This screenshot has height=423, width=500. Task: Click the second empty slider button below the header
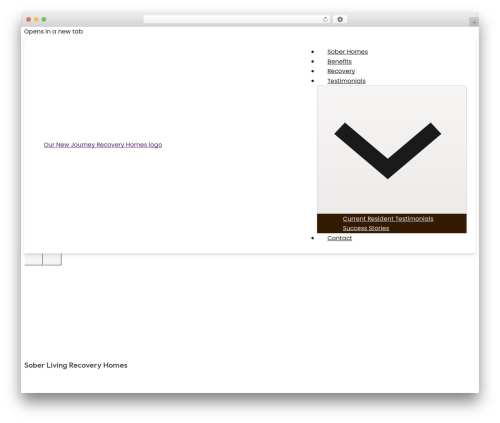click(x=52, y=259)
